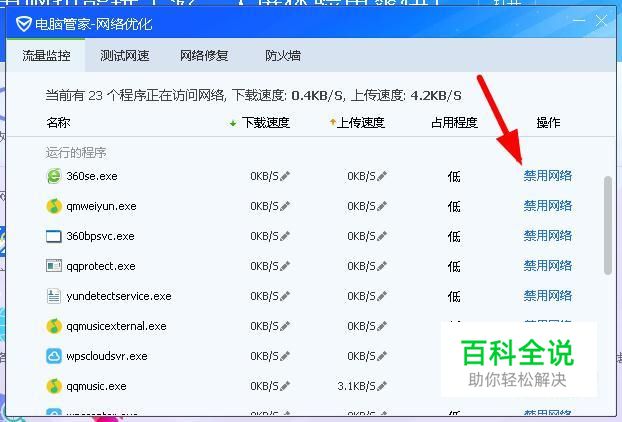Click the 电脑管家 shield logo in title bar
Viewport: 622px width, 422px height.
click(23, 24)
